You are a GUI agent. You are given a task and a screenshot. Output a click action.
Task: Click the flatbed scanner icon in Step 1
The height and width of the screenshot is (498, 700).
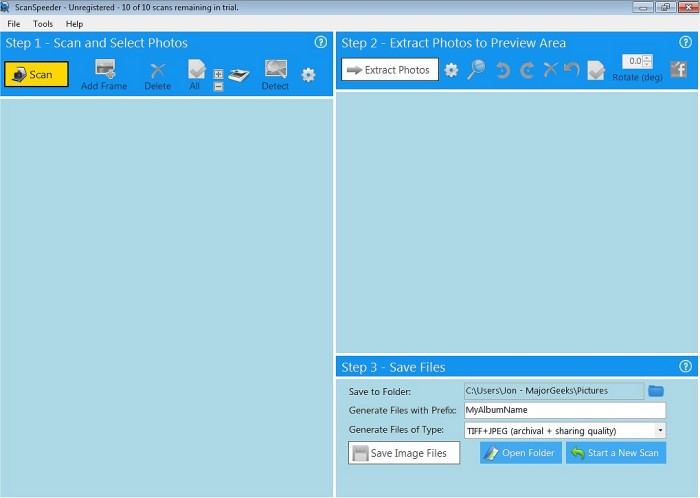click(239, 75)
